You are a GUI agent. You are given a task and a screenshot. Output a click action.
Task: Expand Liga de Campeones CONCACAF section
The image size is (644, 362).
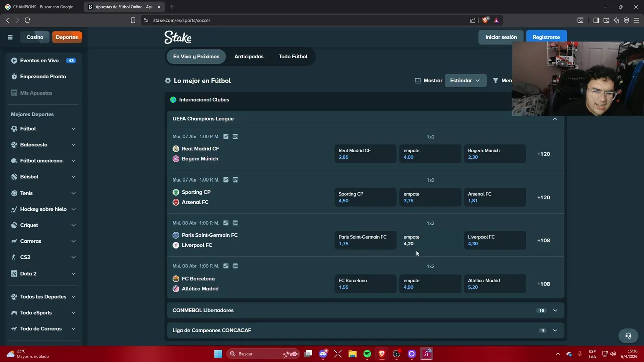click(x=555, y=330)
